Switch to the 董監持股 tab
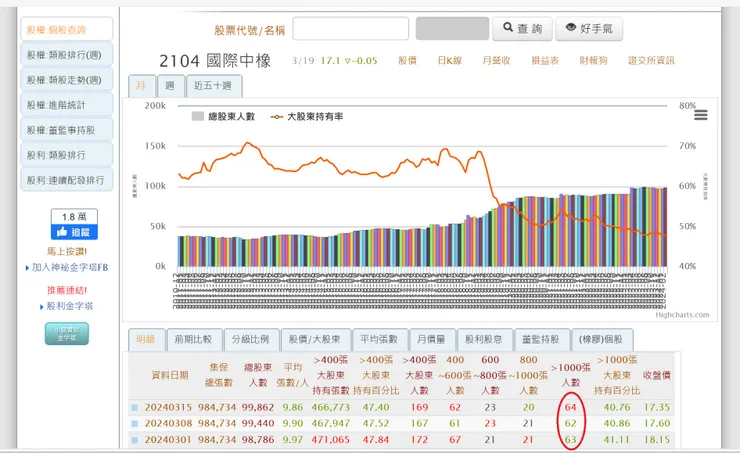 [541, 339]
